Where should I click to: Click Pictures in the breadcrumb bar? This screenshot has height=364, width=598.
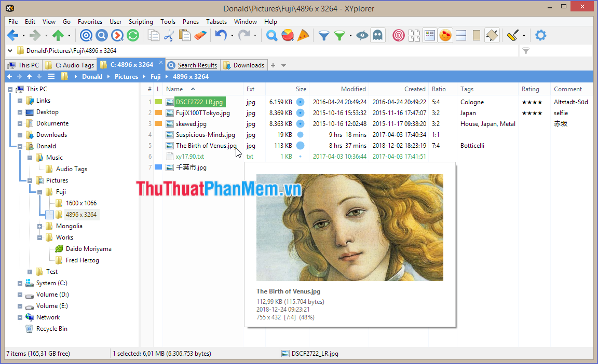tap(126, 77)
